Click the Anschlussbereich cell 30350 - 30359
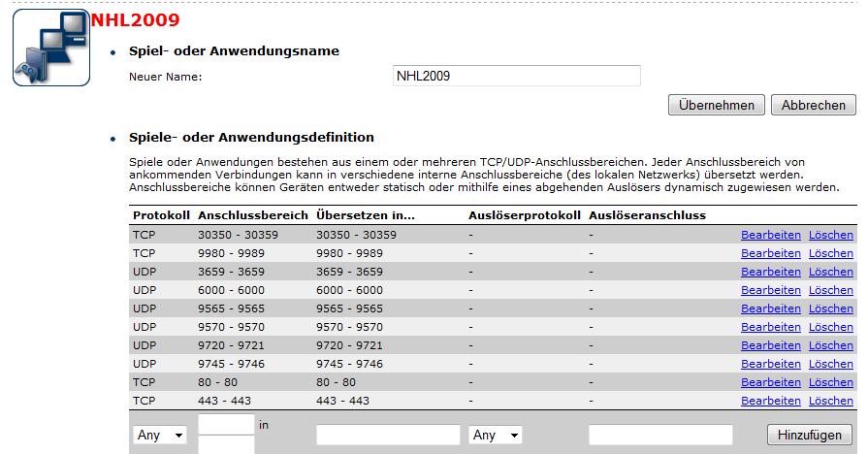 click(x=238, y=235)
